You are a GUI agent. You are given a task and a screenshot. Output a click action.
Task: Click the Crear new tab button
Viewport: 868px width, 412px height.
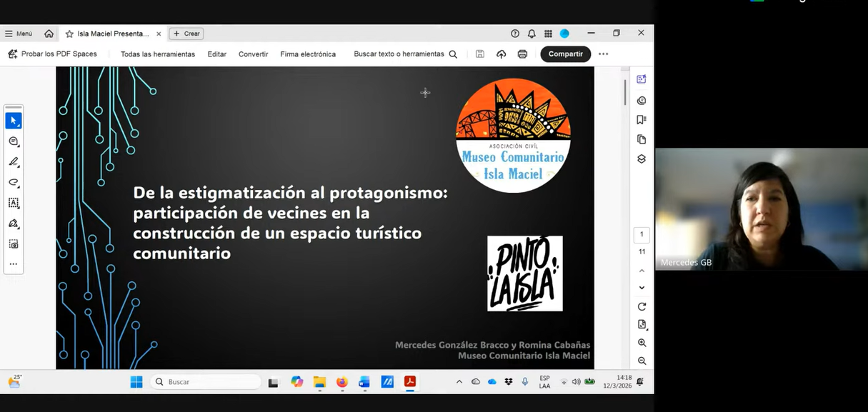coord(186,34)
